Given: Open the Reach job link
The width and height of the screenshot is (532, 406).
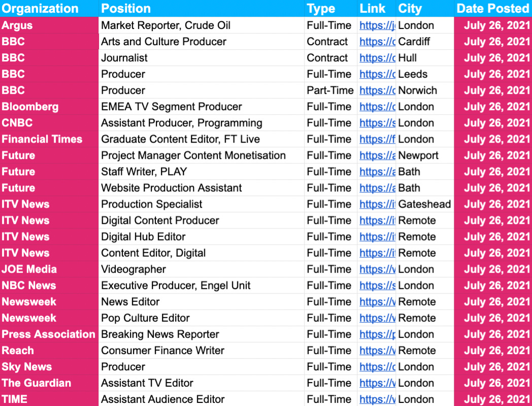Looking at the screenshot, I should pyautogui.click(x=377, y=351).
